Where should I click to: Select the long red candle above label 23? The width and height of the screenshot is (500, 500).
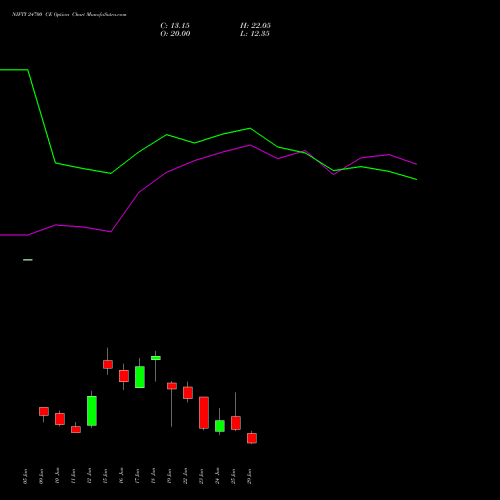point(204,413)
